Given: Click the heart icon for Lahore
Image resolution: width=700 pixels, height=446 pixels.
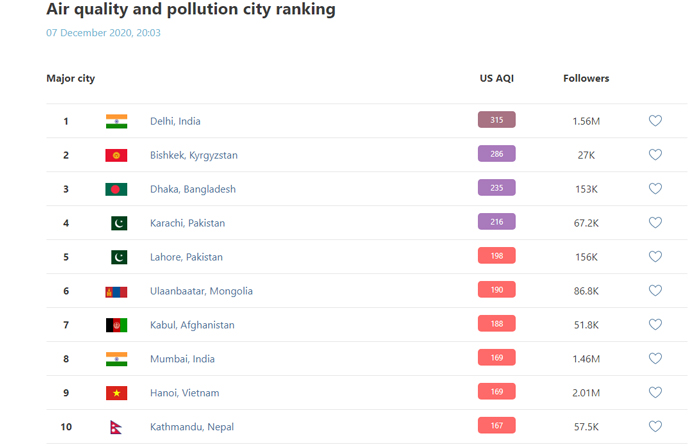Looking at the screenshot, I should pos(655,257).
